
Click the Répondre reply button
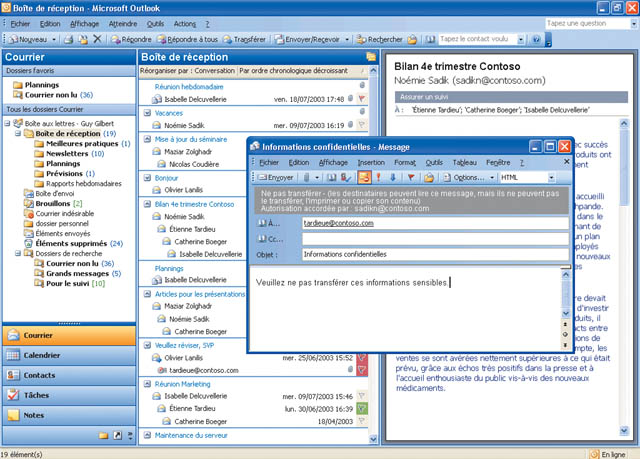131,39
